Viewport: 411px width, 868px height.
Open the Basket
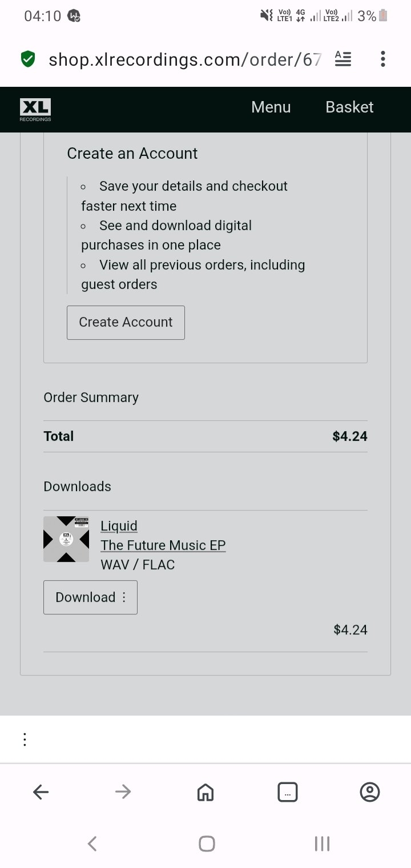click(349, 107)
